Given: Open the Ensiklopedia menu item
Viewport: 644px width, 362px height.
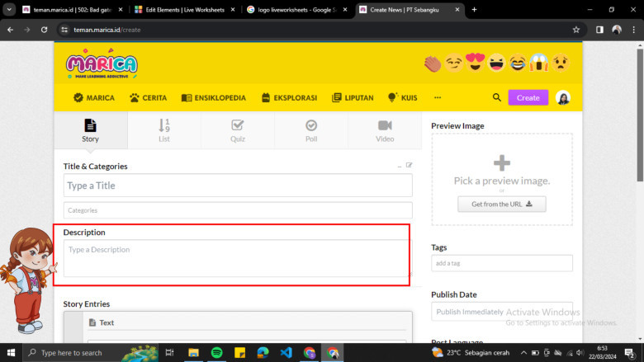Looking at the screenshot, I should 214,97.
